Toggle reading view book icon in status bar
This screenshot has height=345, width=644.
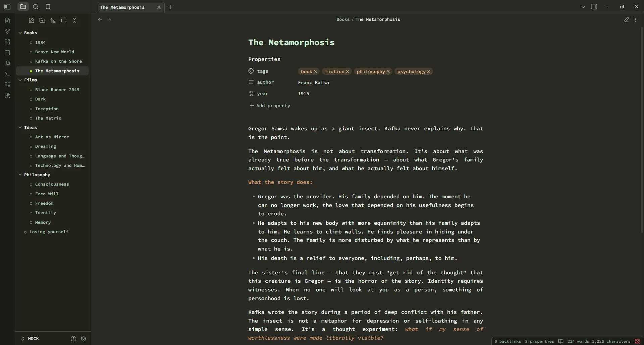click(x=561, y=341)
